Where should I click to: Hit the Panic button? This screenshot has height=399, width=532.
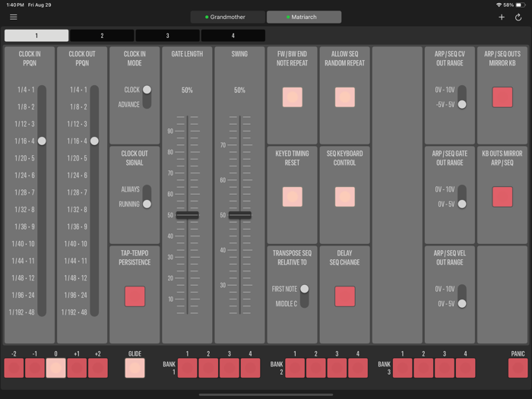[x=518, y=368]
